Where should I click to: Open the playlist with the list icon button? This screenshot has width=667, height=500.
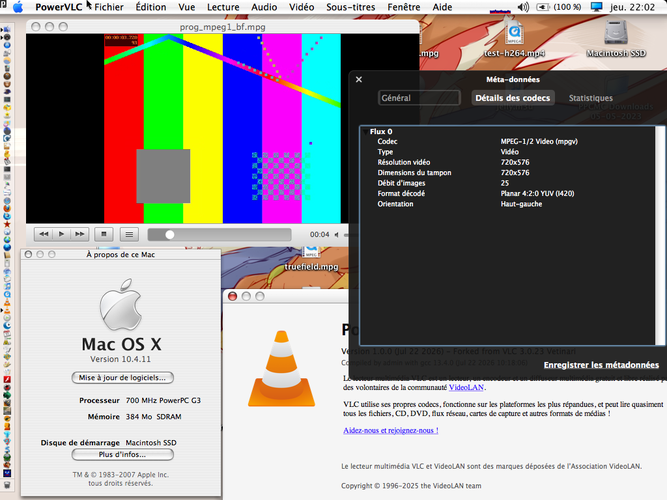tap(129, 234)
